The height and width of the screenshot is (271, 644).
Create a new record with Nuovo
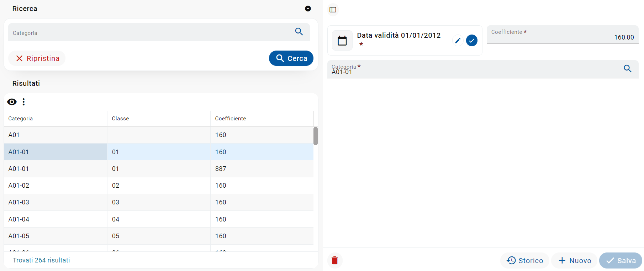[x=575, y=261]
